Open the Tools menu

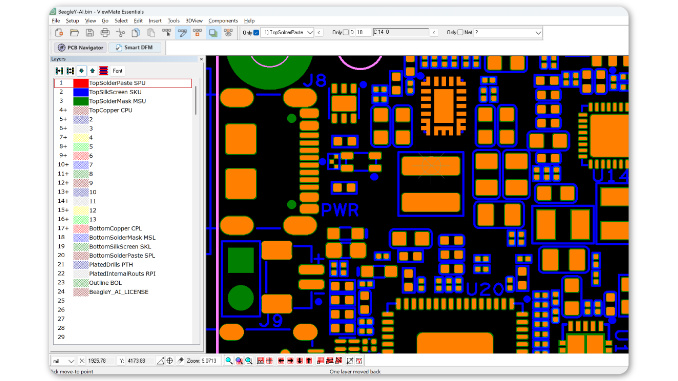click(173, 21)
